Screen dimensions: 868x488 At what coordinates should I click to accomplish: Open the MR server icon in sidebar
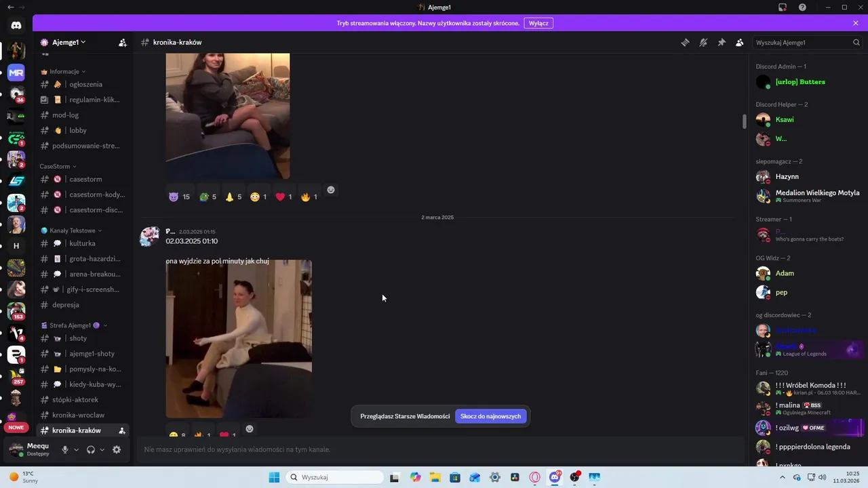[16, 73]
